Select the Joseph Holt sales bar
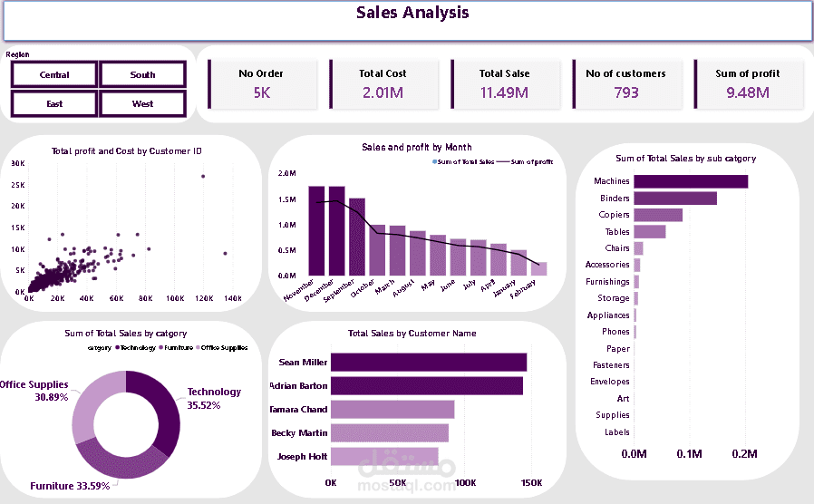This screenshot has height=504, width=814. point(384,457)
